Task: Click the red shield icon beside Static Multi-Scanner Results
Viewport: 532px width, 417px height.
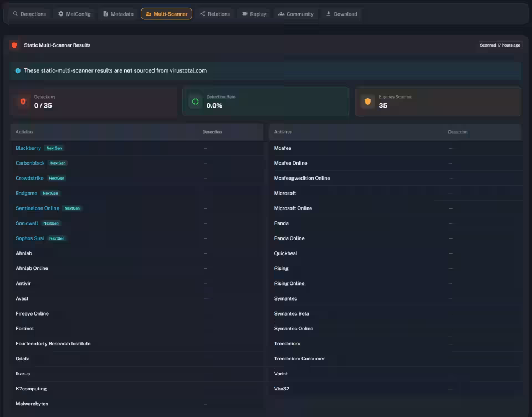Action: tap(14, 45)
